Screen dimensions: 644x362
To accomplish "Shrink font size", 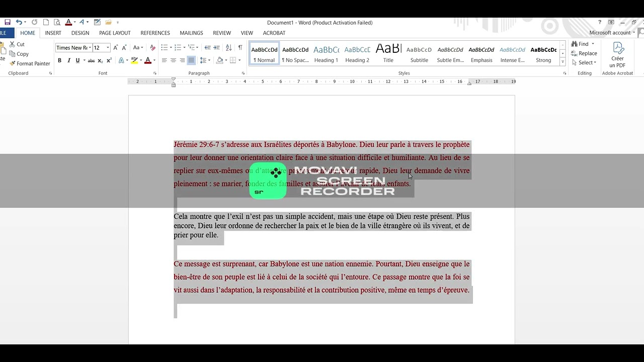I will (124, 48).
